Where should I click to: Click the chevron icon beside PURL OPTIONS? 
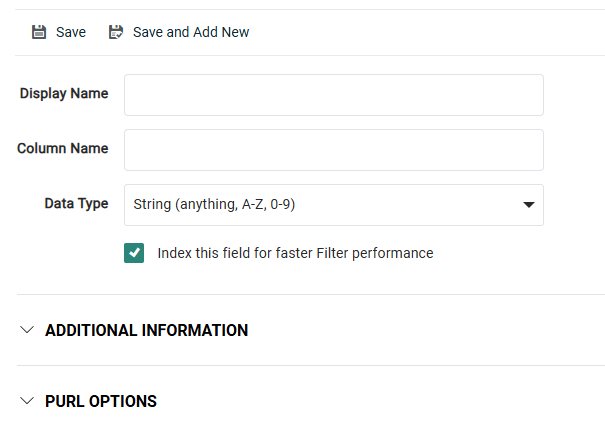pyautogui.click(x=27, y=401)
